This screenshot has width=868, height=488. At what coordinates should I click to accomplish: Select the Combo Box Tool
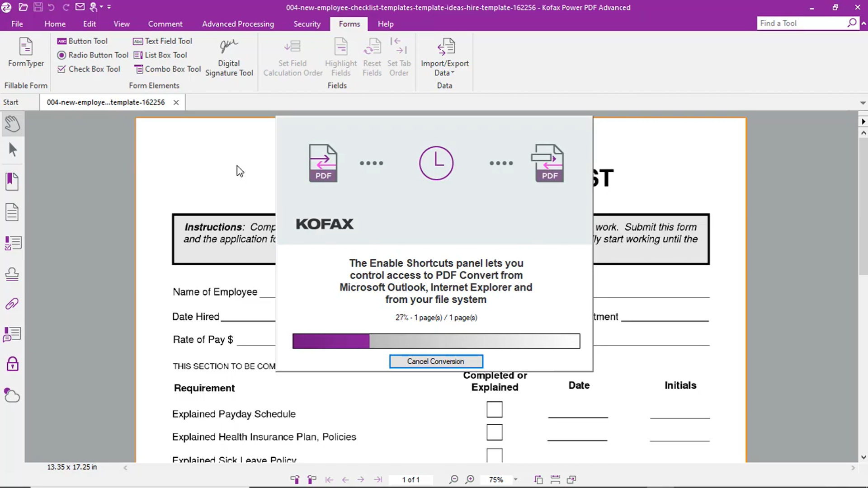point(167,69)
